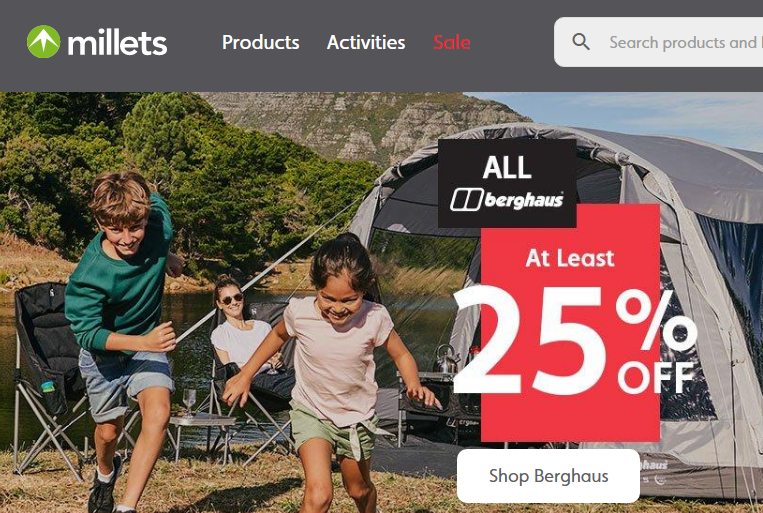Go to the red Sale link

tap(452, 42)
